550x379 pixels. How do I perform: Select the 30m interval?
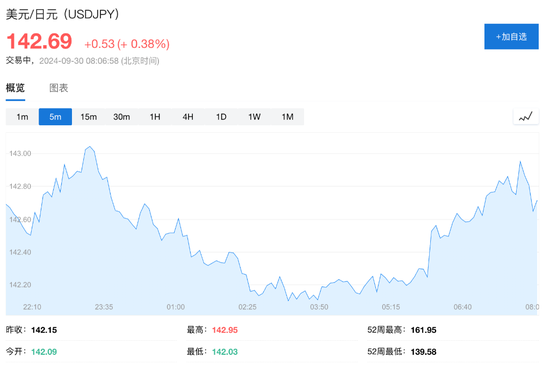[x=121, y=117]
